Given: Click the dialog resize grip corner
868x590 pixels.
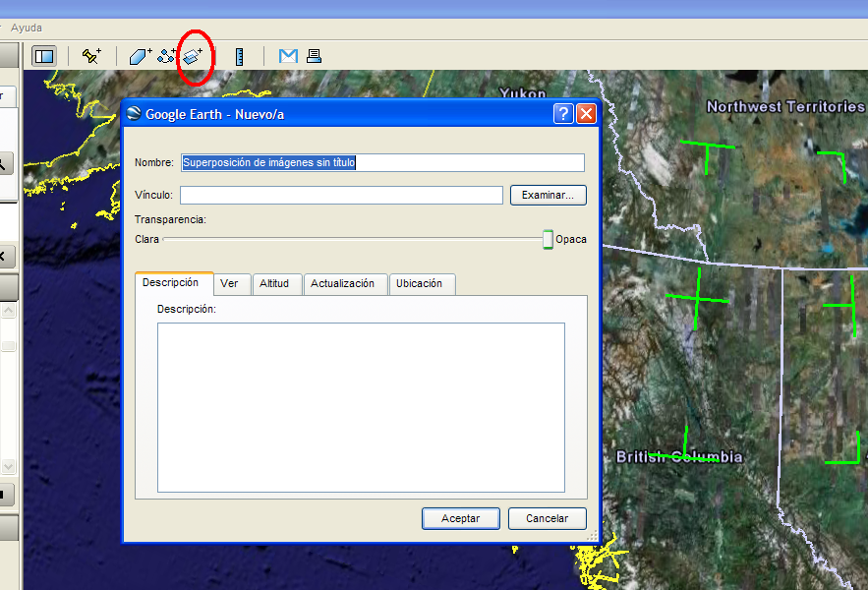Looking at the screenshot, I should [x=593, y=536].
